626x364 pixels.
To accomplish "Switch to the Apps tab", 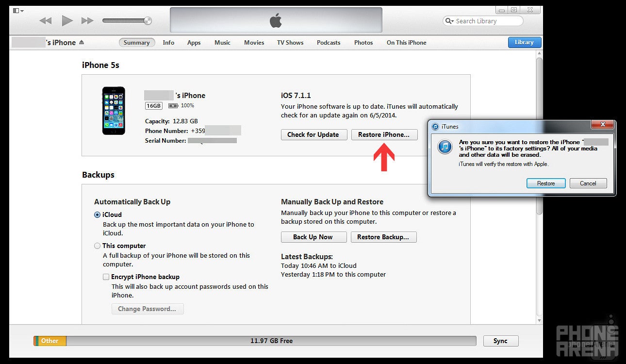I will point(194,43).
